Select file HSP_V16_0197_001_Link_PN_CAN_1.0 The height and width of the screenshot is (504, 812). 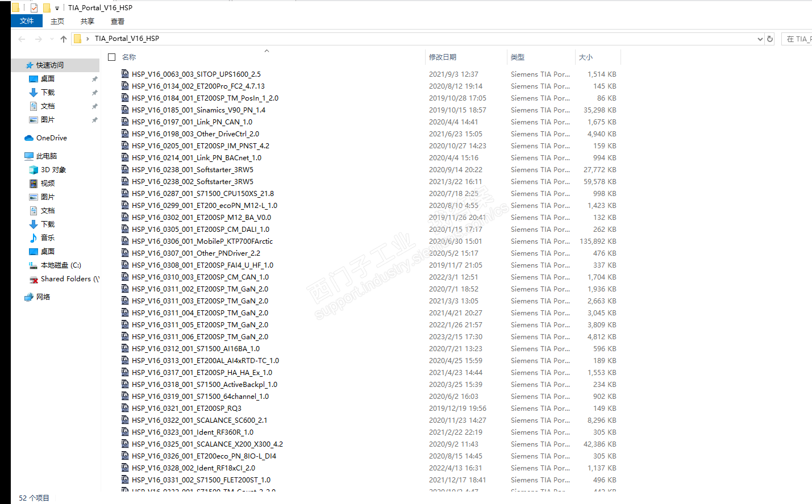tap(192, 122)
